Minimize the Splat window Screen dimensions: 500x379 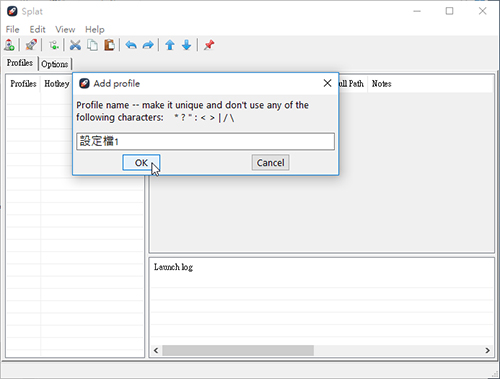click(x=417, y=11)
